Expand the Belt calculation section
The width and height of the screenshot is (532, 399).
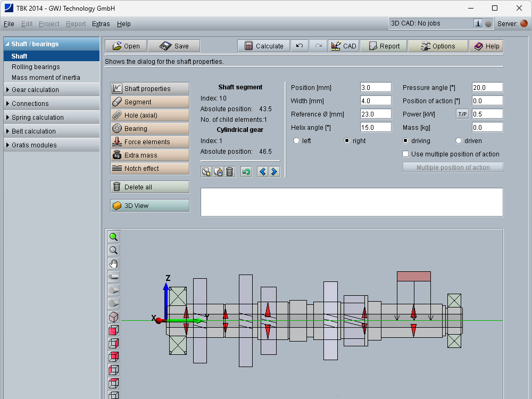point(34,131)
